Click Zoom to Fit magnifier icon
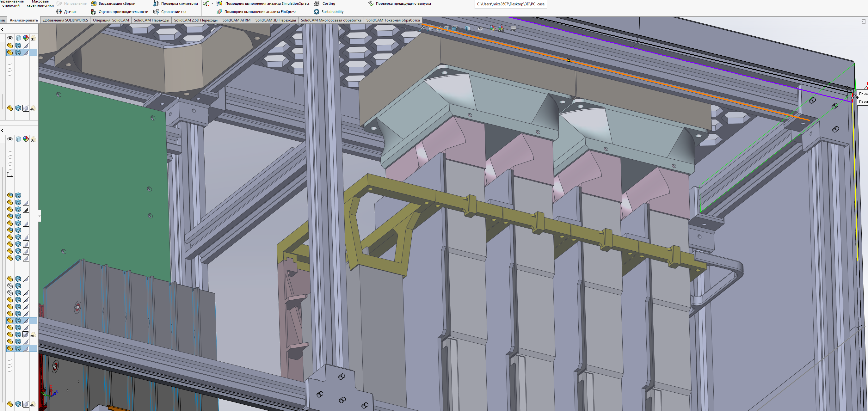 click(422, 29)
